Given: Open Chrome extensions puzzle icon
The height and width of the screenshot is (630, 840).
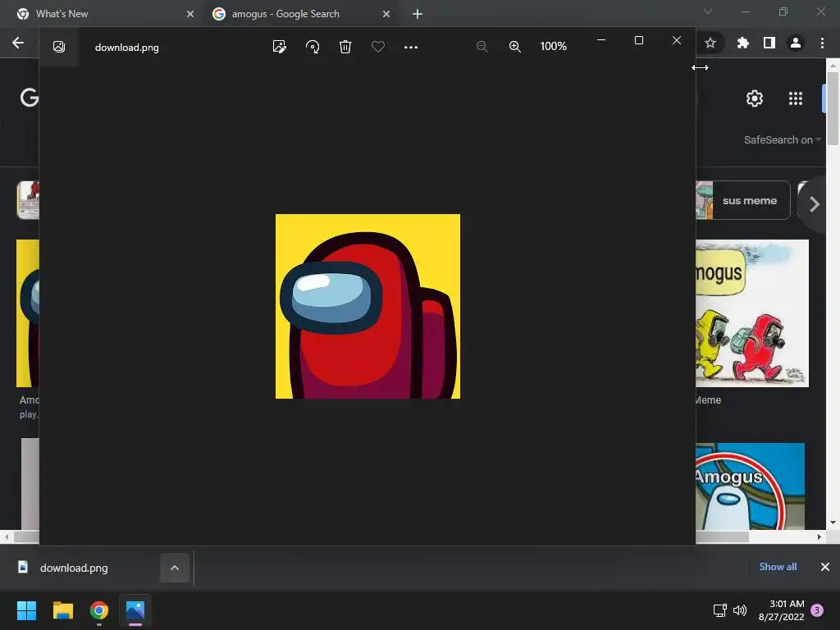Looking at the screenshot, I should [743, 43].
